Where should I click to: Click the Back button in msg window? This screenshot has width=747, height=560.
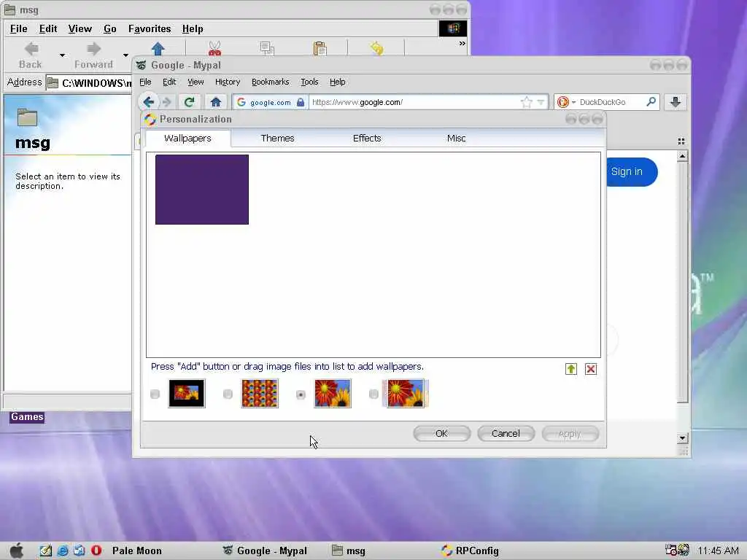(x=31, y=55)
